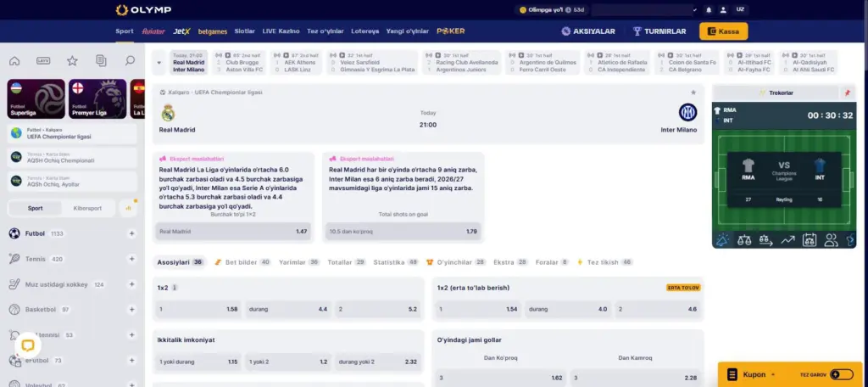This screenshot has height=387, width=868.
Task: Open the bet history documents icon
Action: tap(101, 61)
